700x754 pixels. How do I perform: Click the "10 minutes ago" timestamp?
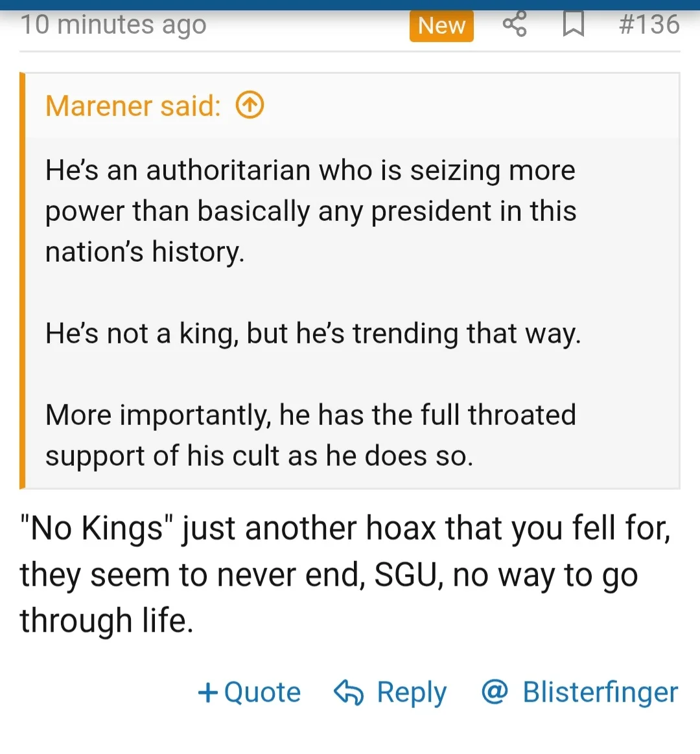point(113,25)
